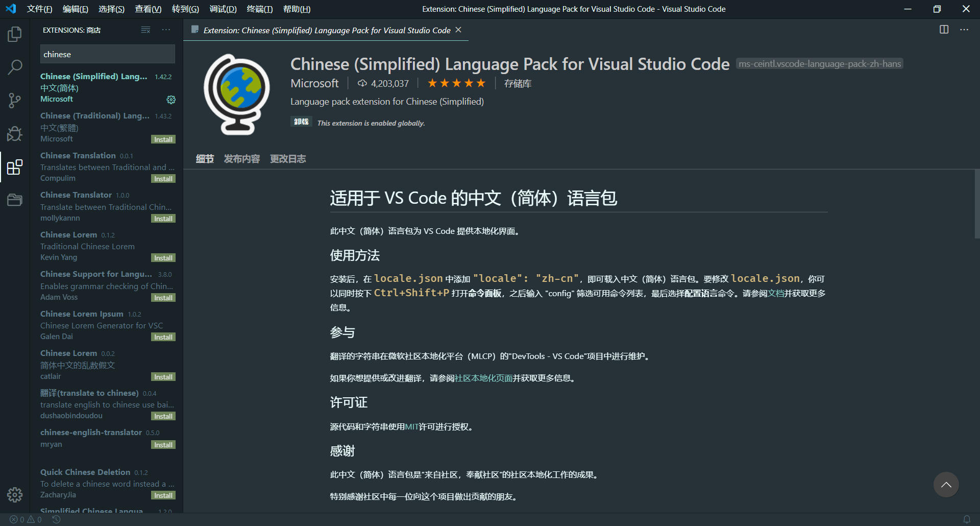
Task: Select Quick Chinese Deletion list entry title
Action: tap(85, 472)
